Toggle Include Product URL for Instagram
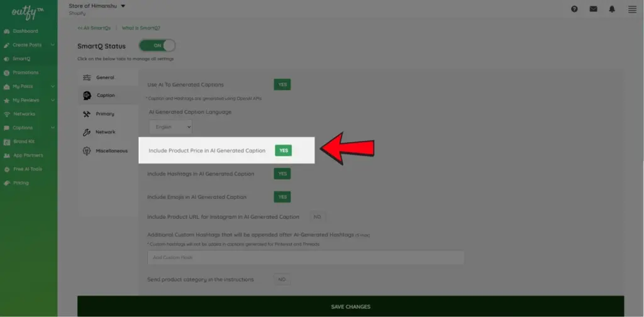 (x=317, y=216)
